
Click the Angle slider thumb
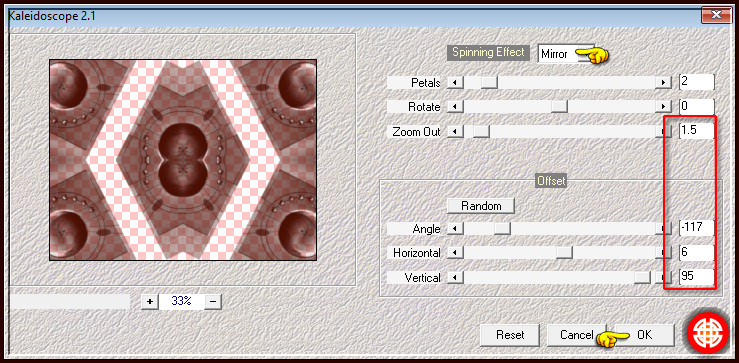502,229
